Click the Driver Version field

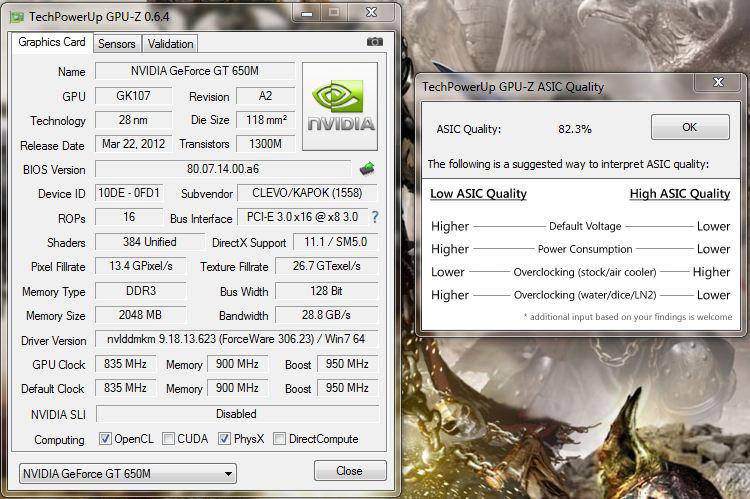[236, 339]
